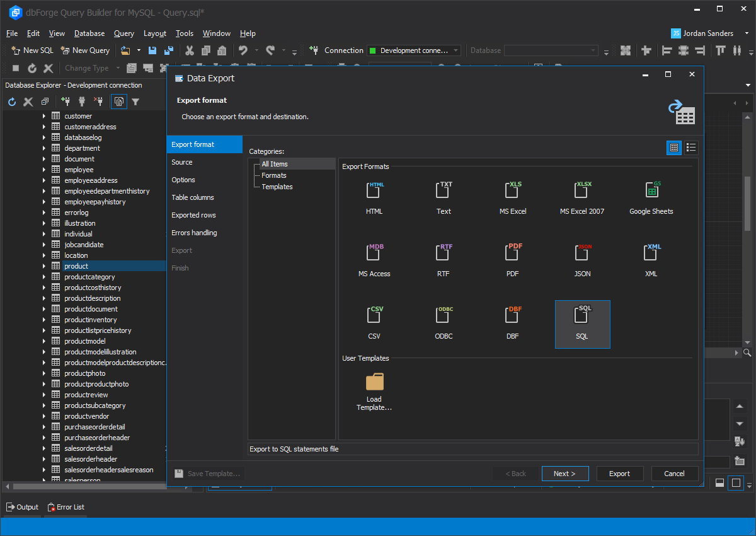Open the Error List panel tab
This screenshot has height=536, width=756.
point(65,507)
